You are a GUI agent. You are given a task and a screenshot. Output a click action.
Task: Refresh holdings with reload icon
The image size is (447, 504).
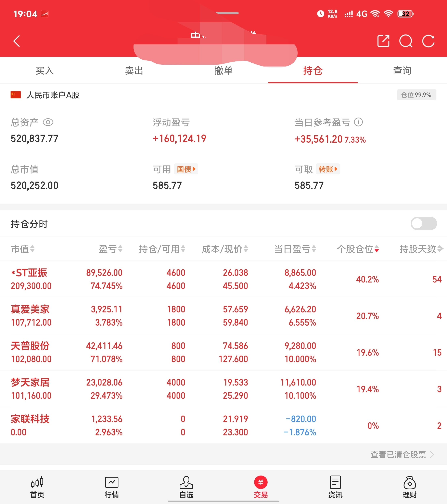coord(428,41)
